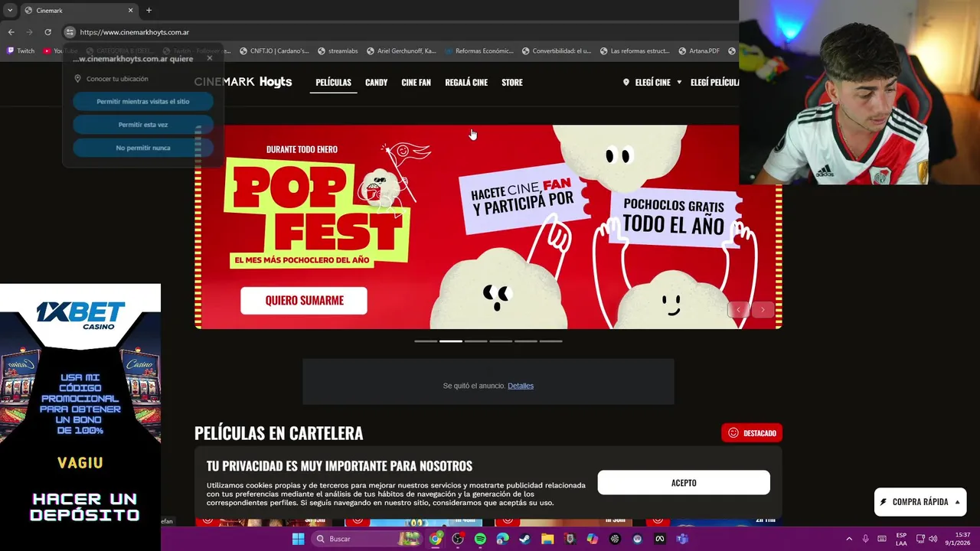The image size is (980, 551).
Task: Close the location permission popup
Action: click(x=209, y=58)
